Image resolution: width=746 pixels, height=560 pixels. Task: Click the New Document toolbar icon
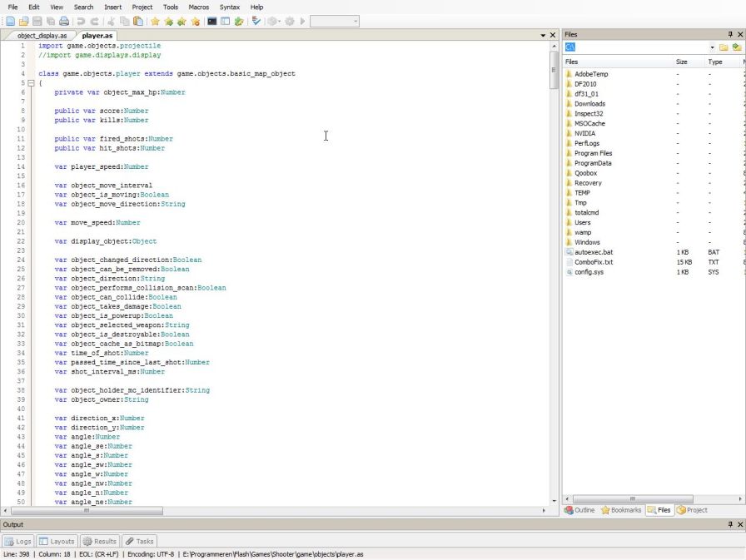point(9,21)
